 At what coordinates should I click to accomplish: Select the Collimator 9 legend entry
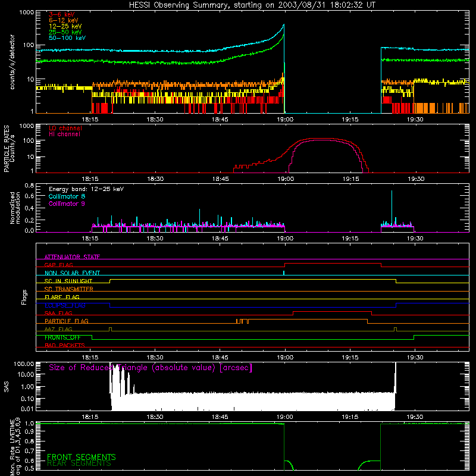67,203
